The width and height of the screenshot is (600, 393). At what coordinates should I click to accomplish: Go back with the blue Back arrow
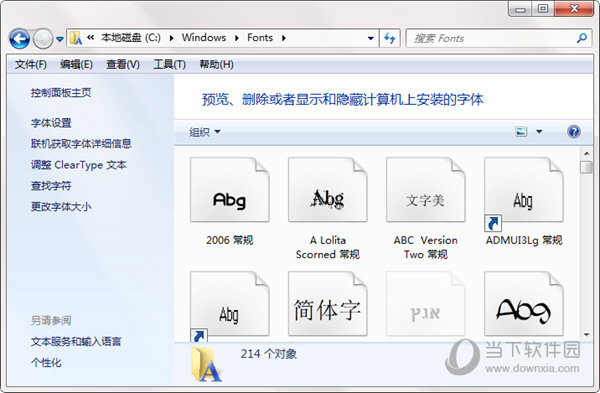pos(20,38)
